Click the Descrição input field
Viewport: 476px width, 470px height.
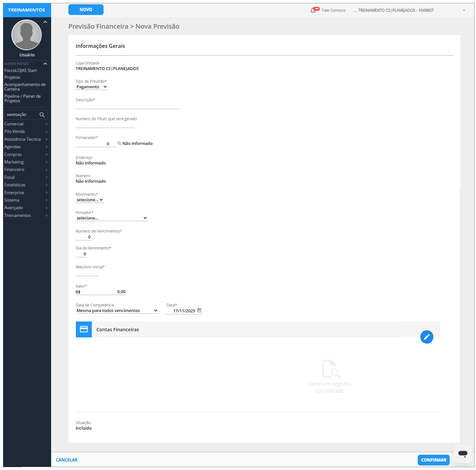tap(128, 106)
